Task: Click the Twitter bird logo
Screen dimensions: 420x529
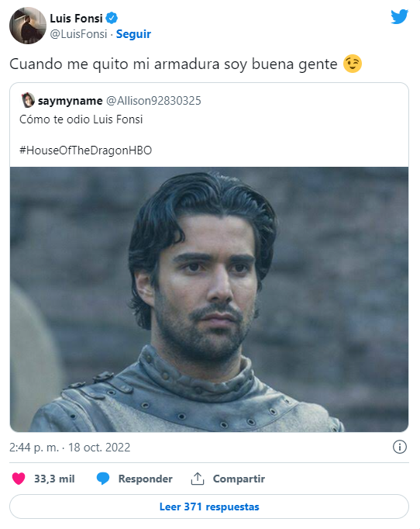Action: 399,17
